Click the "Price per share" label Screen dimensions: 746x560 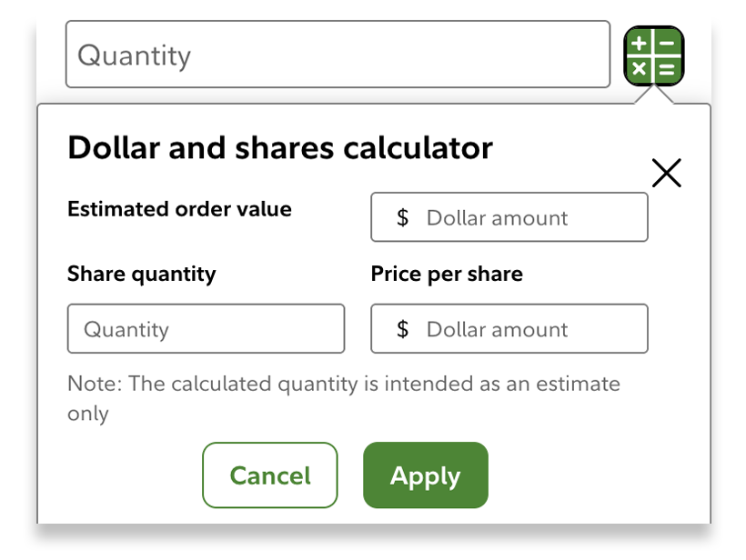point(447,274)
